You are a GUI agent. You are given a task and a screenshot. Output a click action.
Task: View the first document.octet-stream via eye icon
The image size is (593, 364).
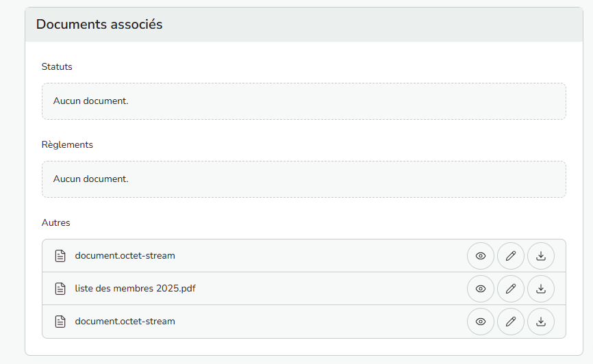pos(481,256)
